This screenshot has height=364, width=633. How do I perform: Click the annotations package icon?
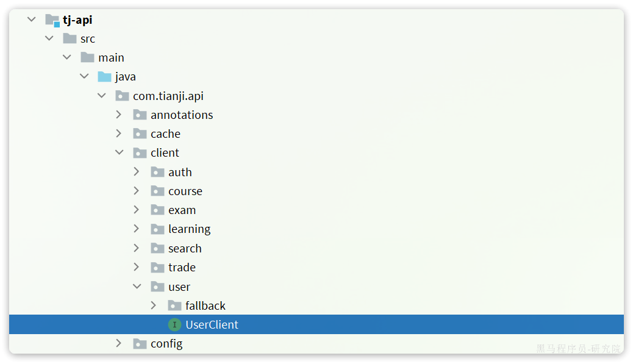140,115
